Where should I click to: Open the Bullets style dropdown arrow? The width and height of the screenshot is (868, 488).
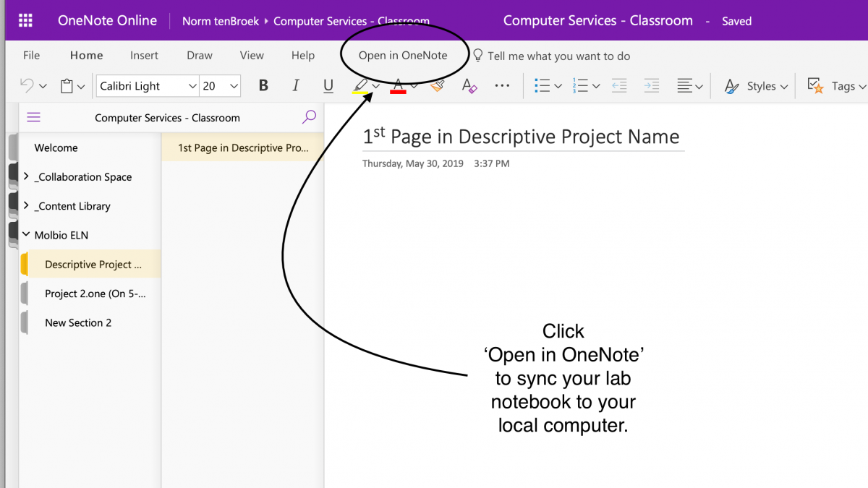pos(558,87)
